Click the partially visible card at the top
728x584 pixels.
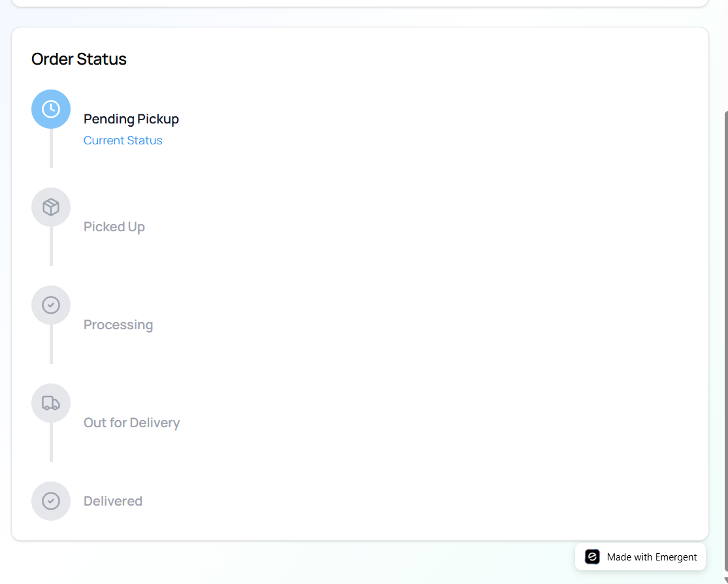(359, 3)
